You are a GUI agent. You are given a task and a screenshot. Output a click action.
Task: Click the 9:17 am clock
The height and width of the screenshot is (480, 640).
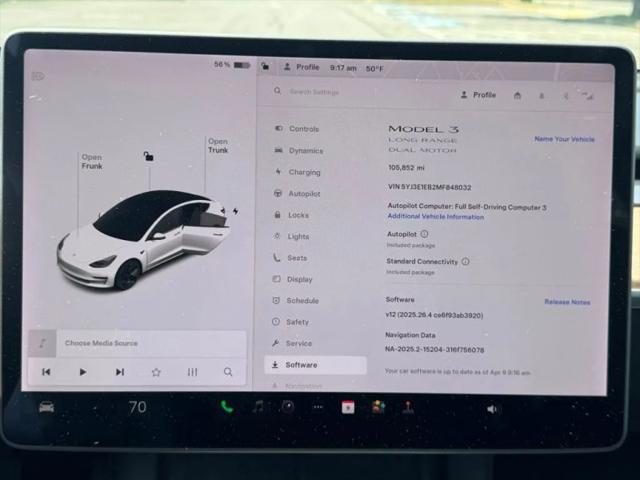pos(343,68)
